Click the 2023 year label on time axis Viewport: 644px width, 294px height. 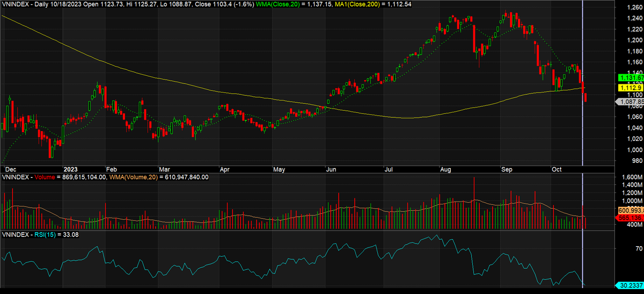coord(70,169)
